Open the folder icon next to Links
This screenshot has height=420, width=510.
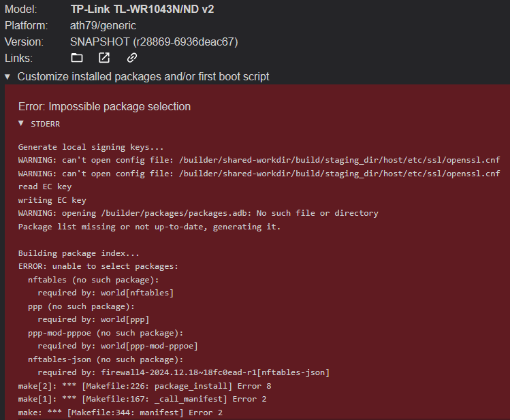77,58
